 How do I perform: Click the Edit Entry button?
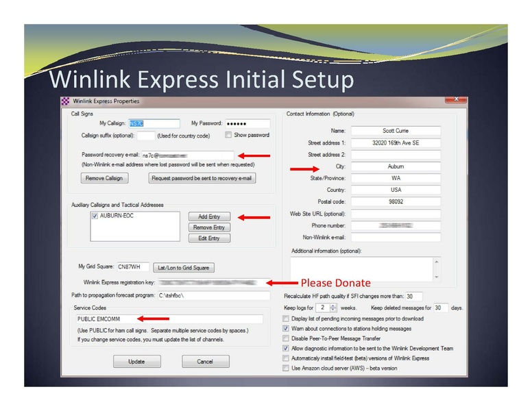tap(209, 238)
